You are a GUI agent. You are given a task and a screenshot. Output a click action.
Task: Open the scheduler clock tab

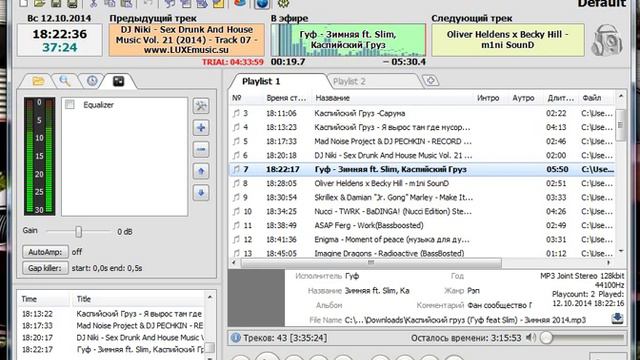tap(92, 81)
